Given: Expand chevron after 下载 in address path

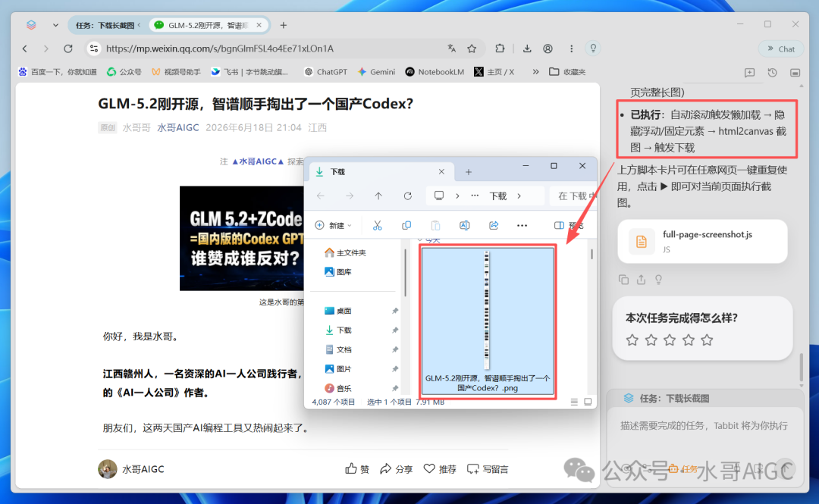Looking at the screenshot, I should pyautogui.click(x=519, y=196).
